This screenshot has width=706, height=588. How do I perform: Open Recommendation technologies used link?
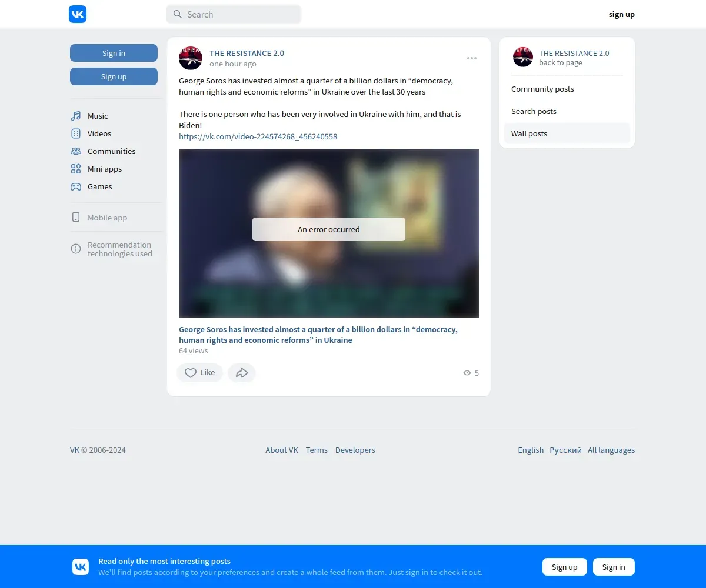[x=120, y=249]
